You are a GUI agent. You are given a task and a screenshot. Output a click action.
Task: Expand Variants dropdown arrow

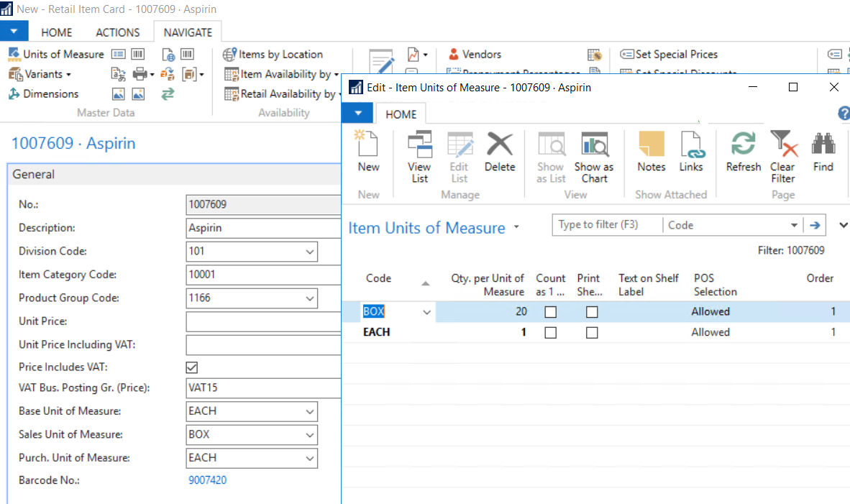[x=69, y=74]
